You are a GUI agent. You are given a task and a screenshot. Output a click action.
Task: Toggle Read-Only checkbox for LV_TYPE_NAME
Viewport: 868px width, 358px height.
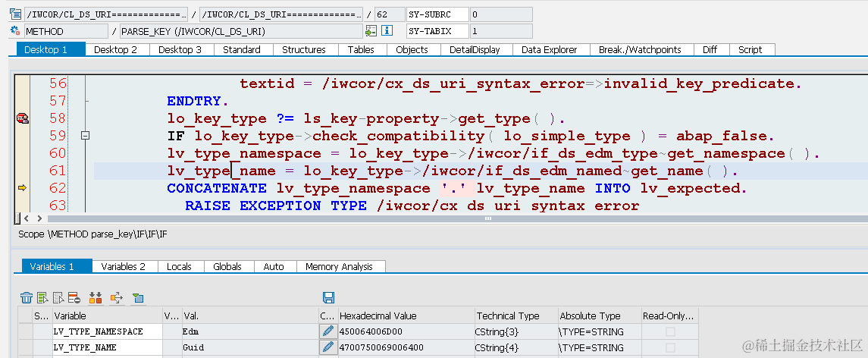(x=670, y=347)
